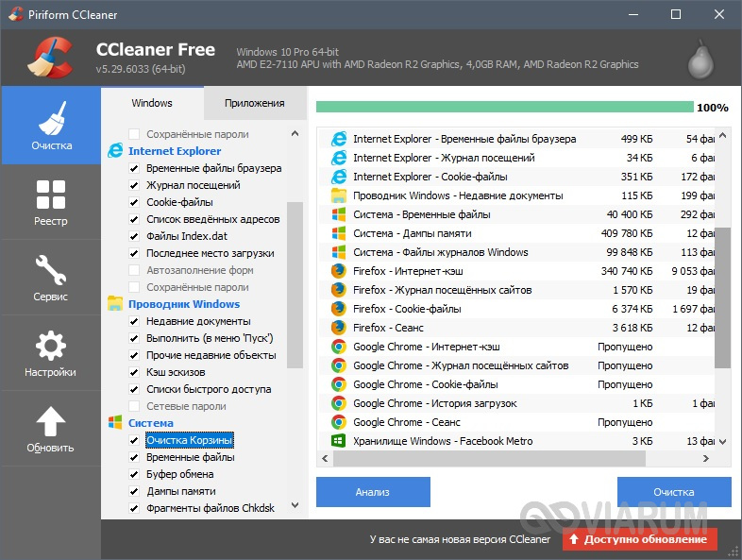Image resolution: width=742 pixels, height=560 pixels.
Task: Open the Реестр registry section
Action: [51, 202]
